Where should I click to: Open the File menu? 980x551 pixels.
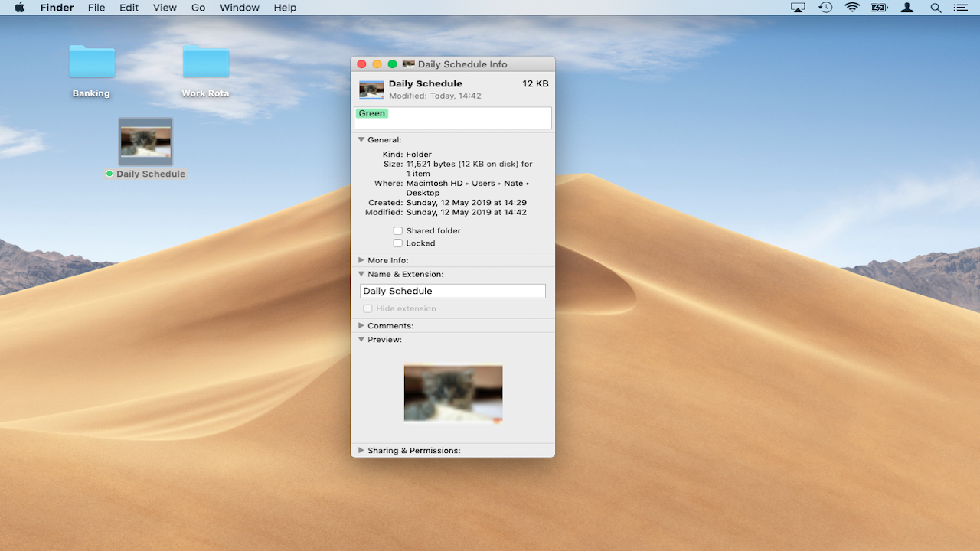pos(96,8)
